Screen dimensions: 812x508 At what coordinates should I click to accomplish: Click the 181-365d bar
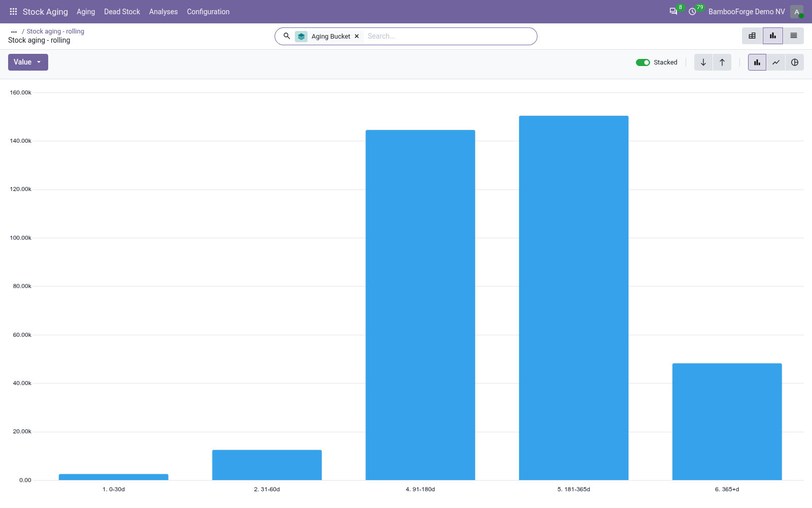point(573,298)
